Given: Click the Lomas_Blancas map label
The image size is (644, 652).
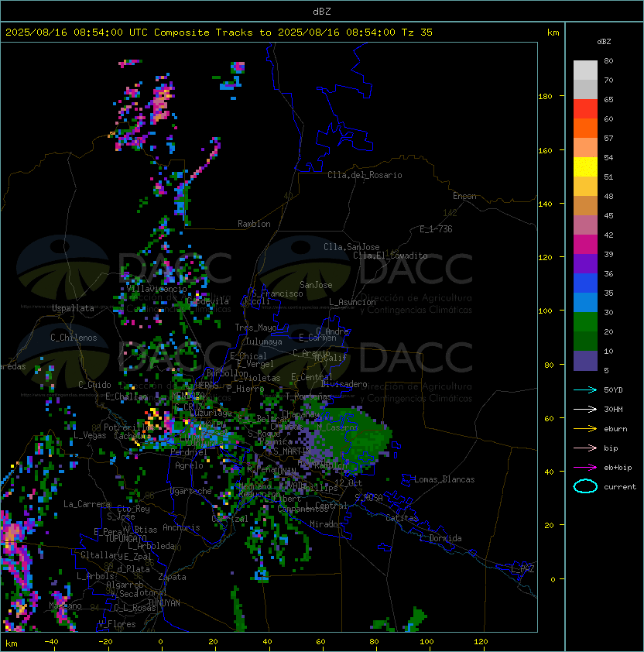Looking at the screenshot, I should [x=444, y=479].
